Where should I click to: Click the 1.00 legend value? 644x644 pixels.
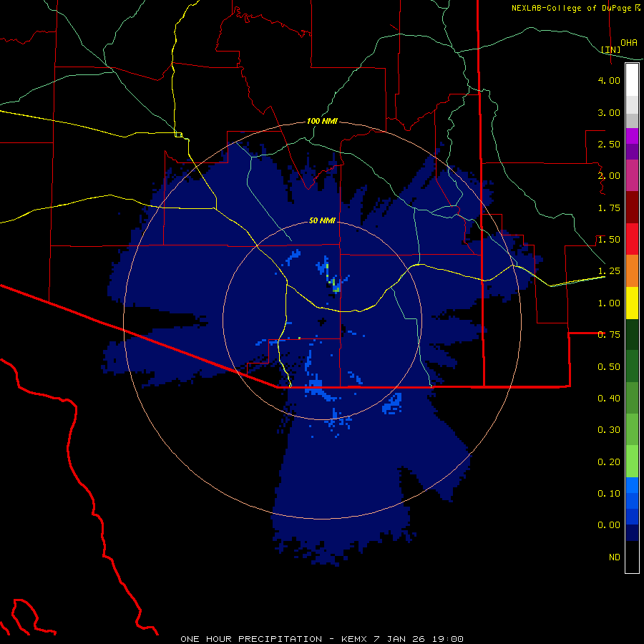609,303
